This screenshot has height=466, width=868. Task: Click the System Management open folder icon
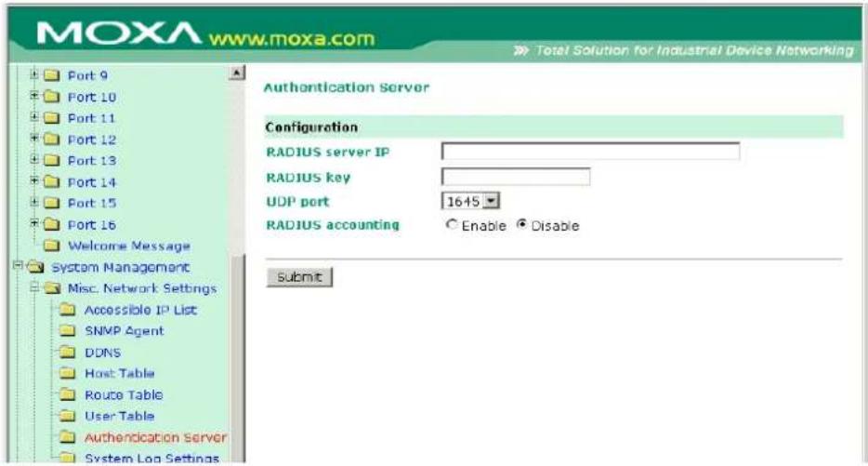click(x=35, y=267)
